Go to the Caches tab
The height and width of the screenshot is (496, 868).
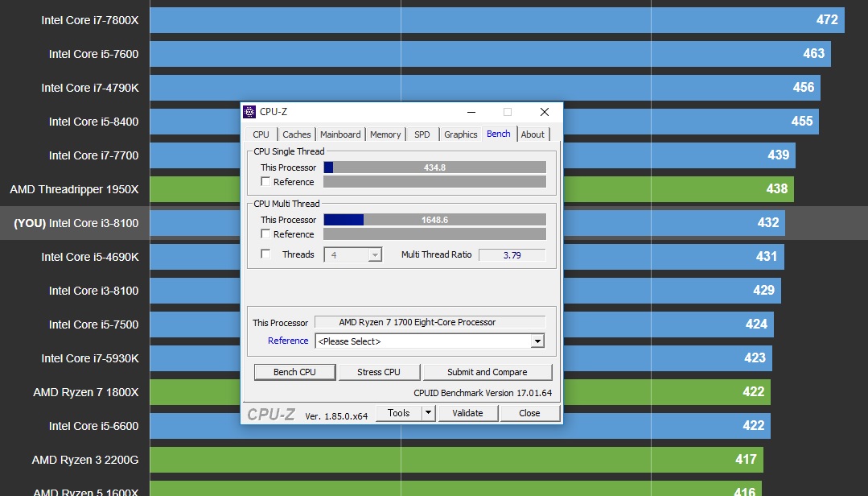(296, 134)
